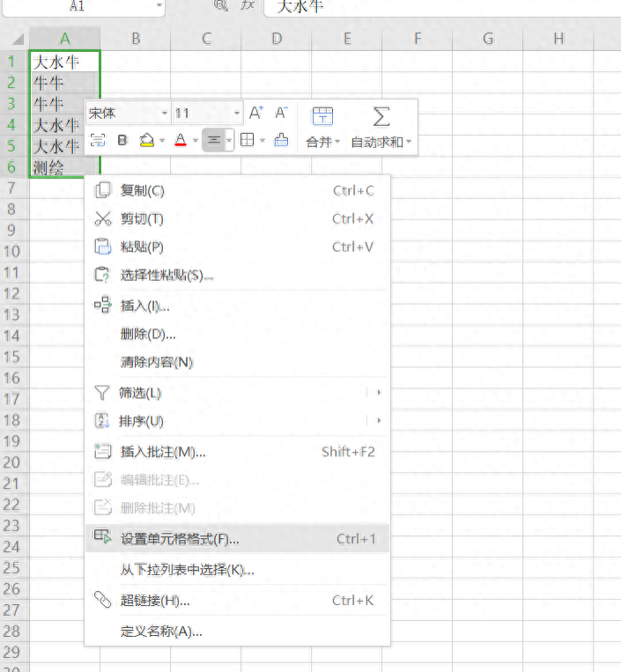Choose 剪切(T) from the context menu
This screenshot has height=672, width=621.
click(x=238, y=219)
